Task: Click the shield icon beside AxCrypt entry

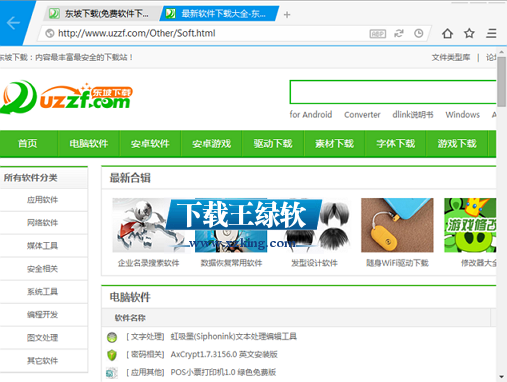Action: point(112,355)
